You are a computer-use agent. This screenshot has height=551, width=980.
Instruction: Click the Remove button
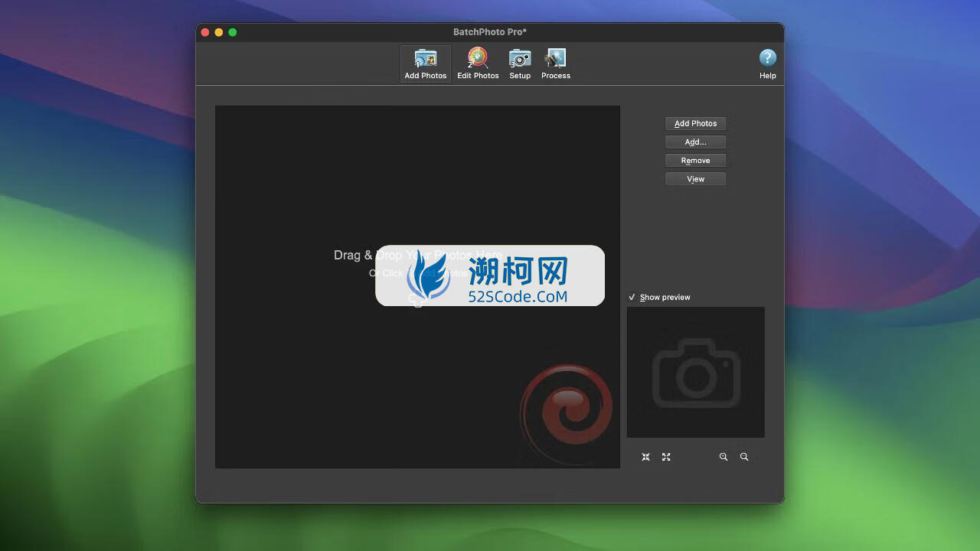click(695, 160)
